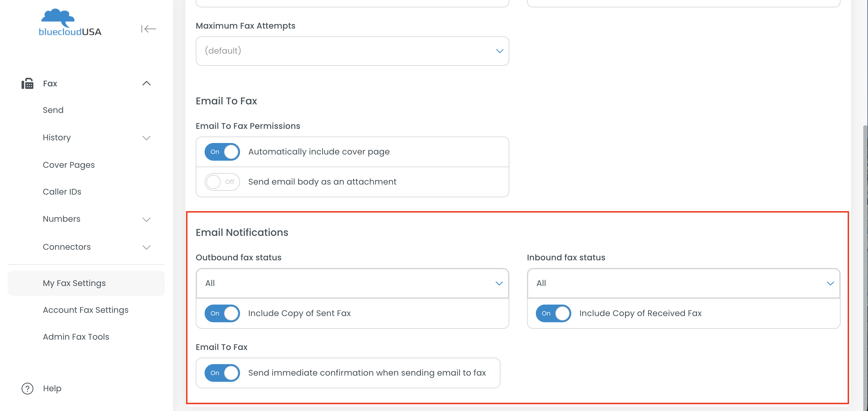The height and width of the screenshot is (411, 868).
Task: Expand the Numbers submenu chevron
Action: click(x=146, y=219)
